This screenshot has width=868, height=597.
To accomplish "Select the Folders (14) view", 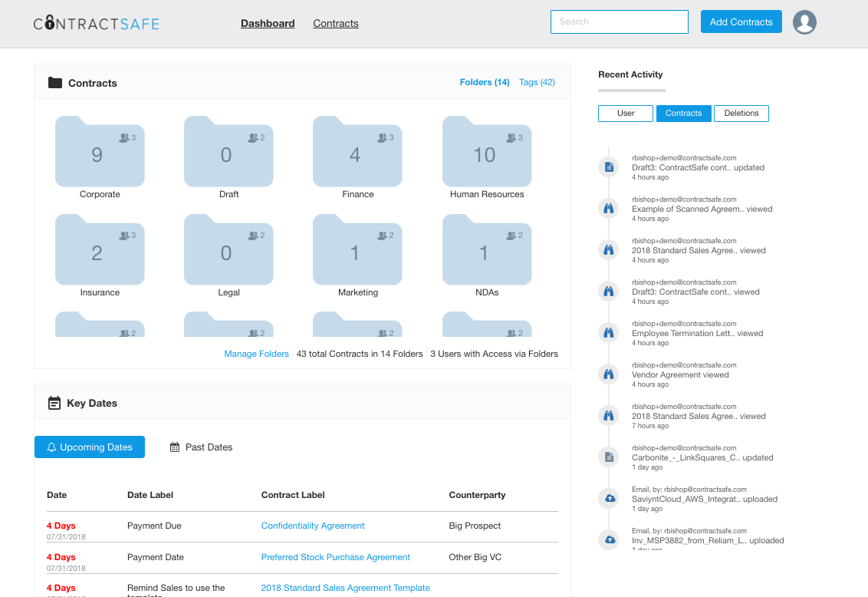I will point(485,82).
